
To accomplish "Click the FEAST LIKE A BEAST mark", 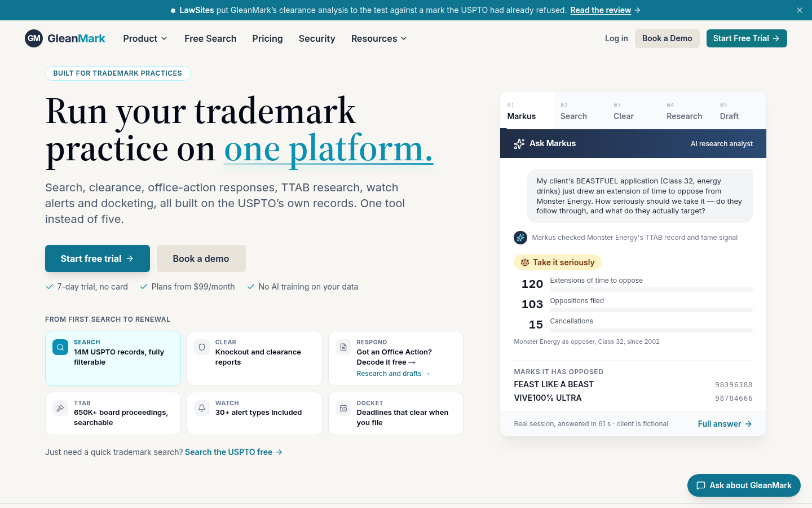I will coord(554,384).
